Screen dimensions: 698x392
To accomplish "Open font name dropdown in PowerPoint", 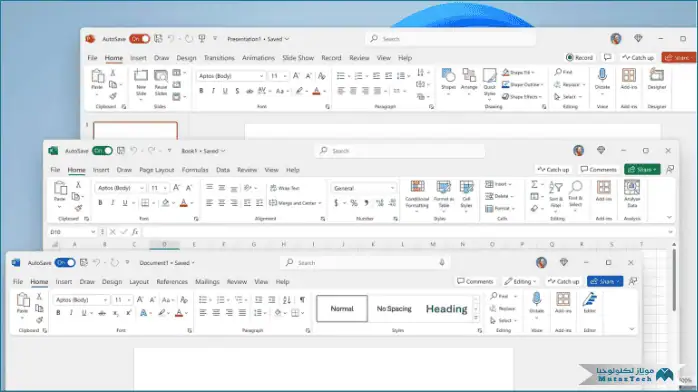I will coord(262,76).
